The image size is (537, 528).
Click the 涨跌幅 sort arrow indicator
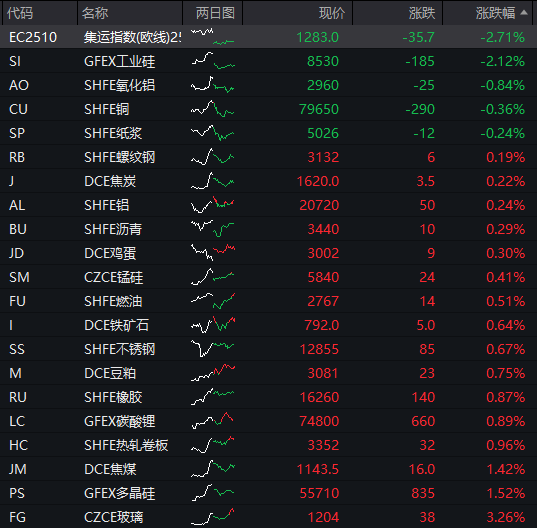(x=524, y=13)
